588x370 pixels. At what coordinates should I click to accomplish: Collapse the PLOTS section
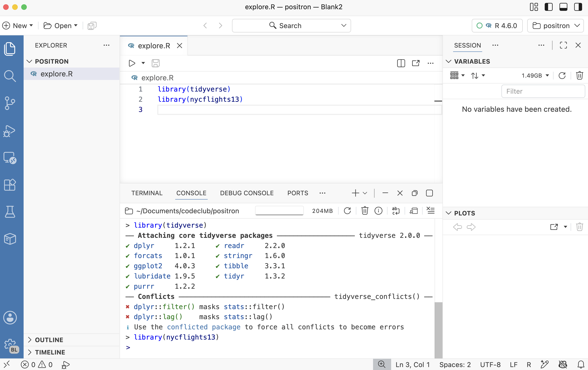coord(448,213)
